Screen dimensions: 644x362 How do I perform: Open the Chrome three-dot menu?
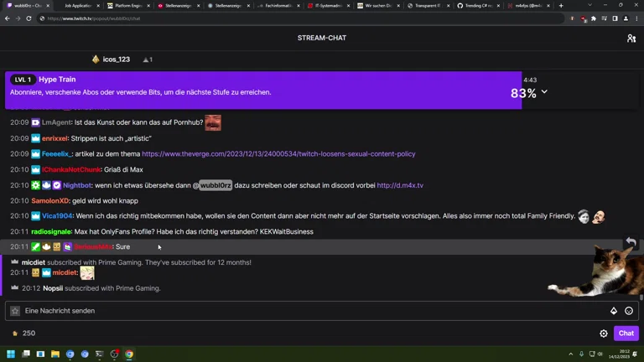tap(636, 18)
